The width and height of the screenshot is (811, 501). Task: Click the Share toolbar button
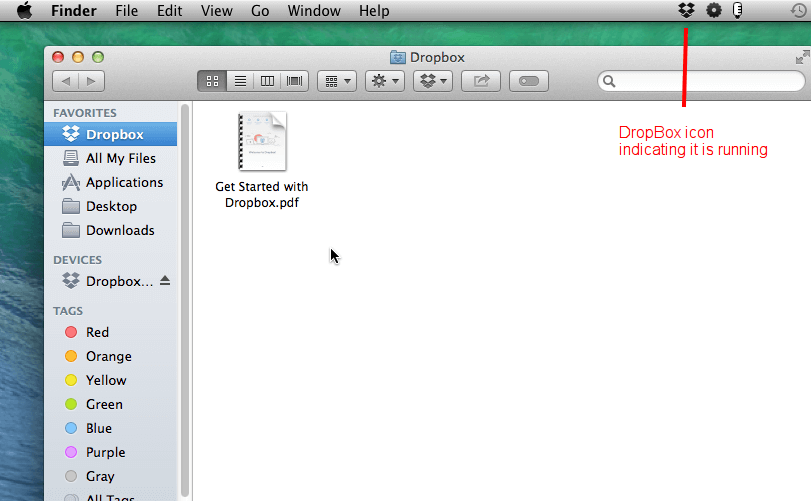pos(481,81)
